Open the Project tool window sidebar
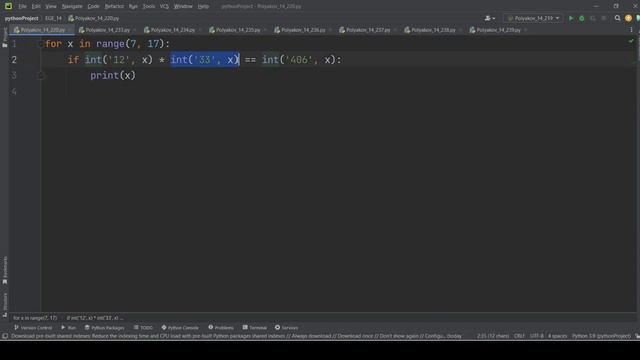Viewport: 640px width, 360px height. [4, 37]
